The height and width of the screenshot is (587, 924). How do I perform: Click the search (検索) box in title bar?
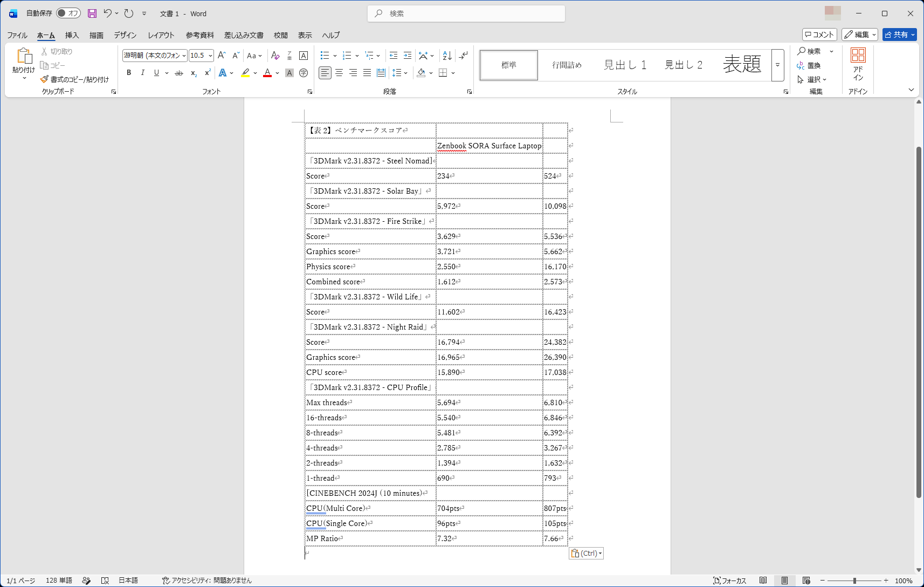point(466,13)
